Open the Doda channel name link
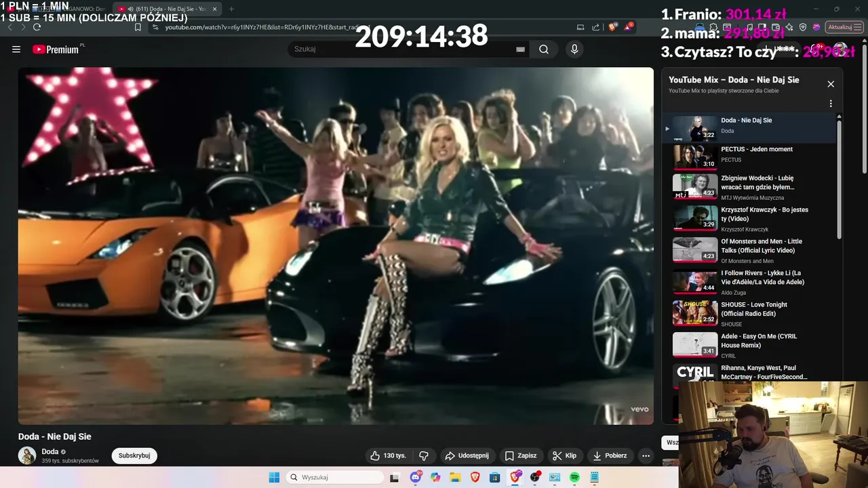 coord(50,451)
